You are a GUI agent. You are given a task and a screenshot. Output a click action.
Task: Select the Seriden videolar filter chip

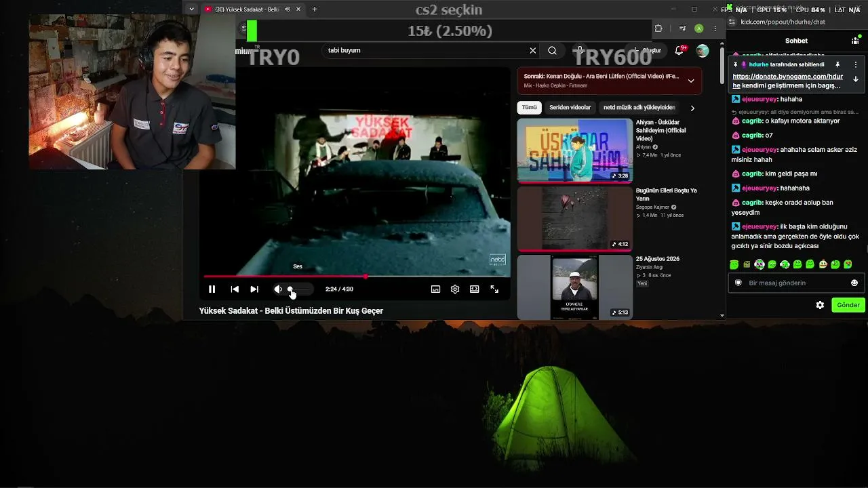coord(570,107)
